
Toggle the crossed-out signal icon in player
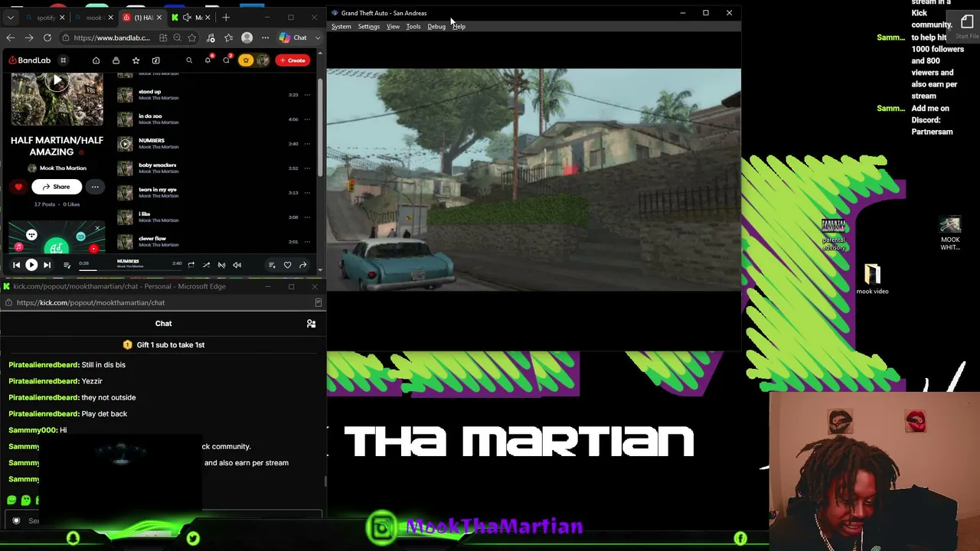pyautogui.click(x=221, y=265)
